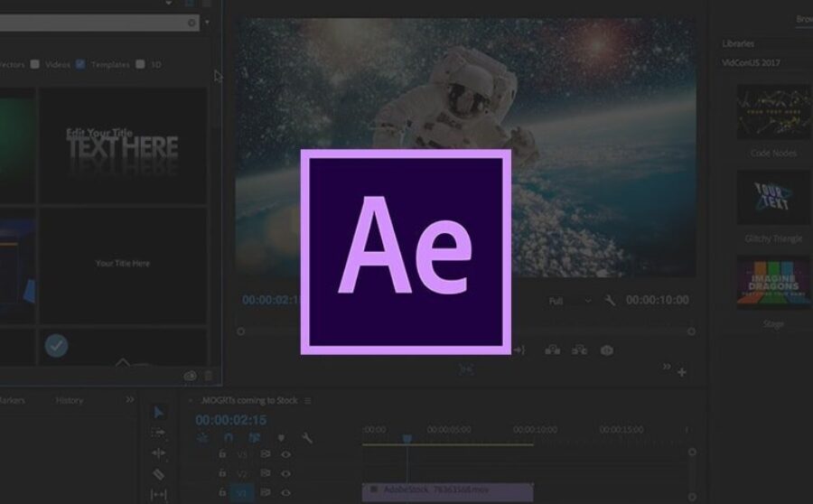Toggle the Videos checkbox
The image size is (813, 504).
(34, 64)
